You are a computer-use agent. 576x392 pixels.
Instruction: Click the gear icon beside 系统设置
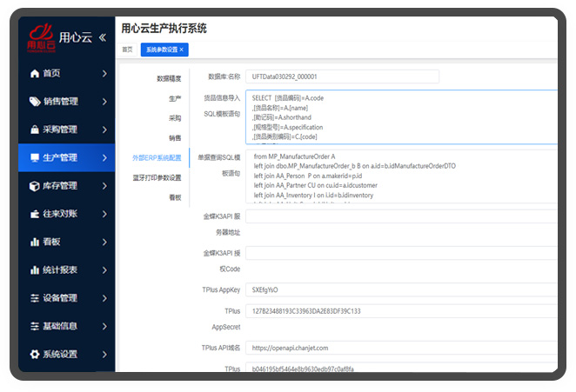click(35, 354)
